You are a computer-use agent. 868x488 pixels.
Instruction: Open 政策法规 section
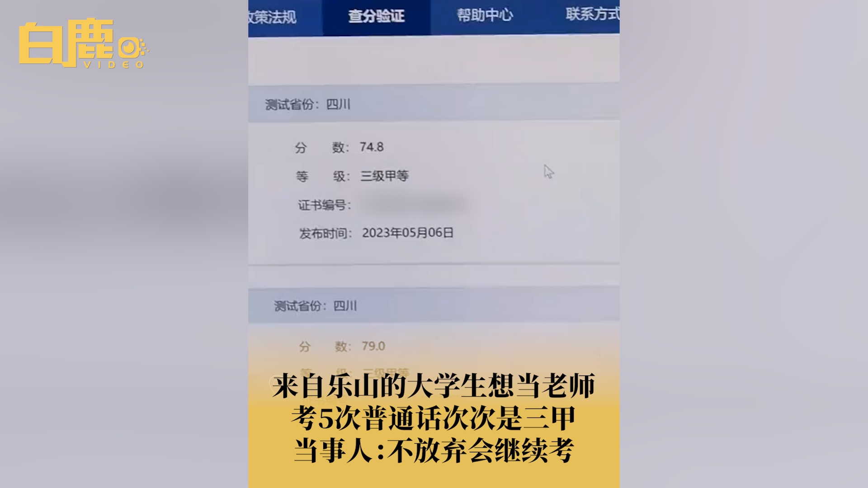click(271, 14)
